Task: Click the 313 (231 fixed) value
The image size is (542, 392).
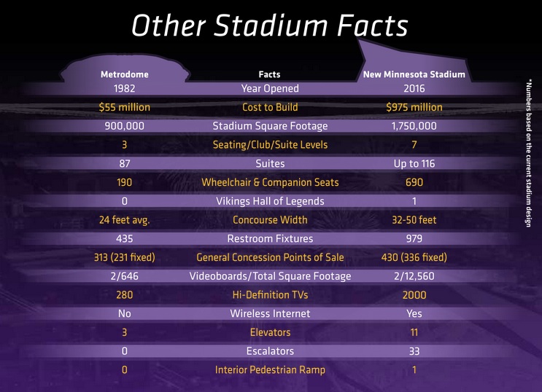Action: (125, 257)
